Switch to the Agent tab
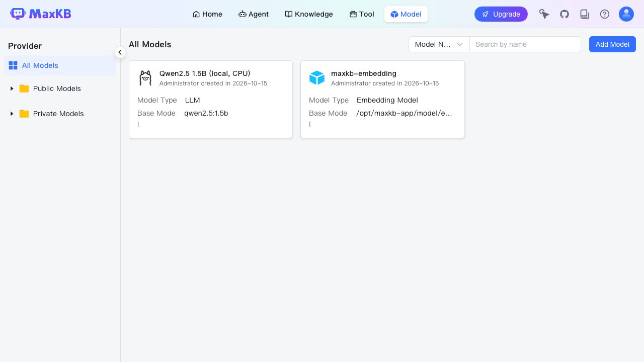Screen dimensions: 644x362 (x=254, y=14)
